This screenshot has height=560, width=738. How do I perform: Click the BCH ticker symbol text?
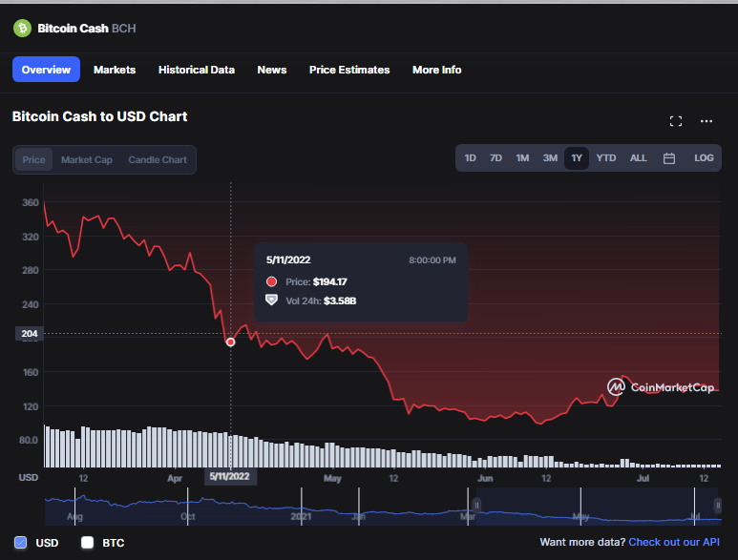pyautogui.click(x=124, y=29)
